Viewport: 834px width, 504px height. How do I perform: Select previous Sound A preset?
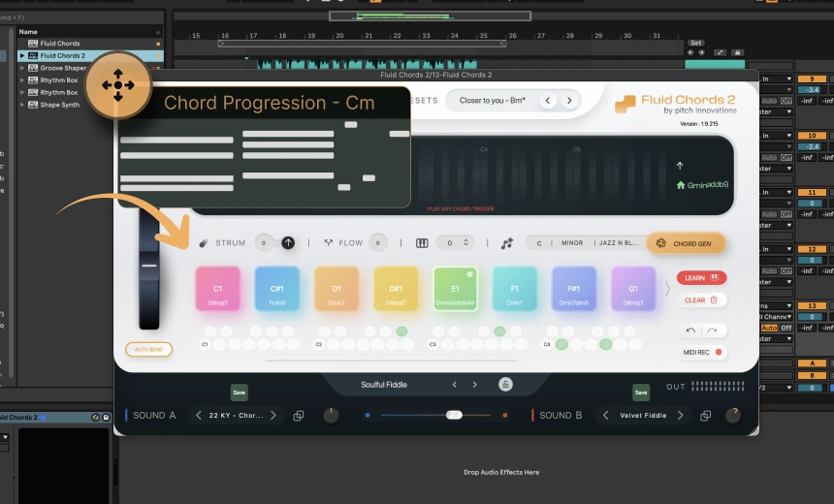pyautogui.click(x=199, y=415)
